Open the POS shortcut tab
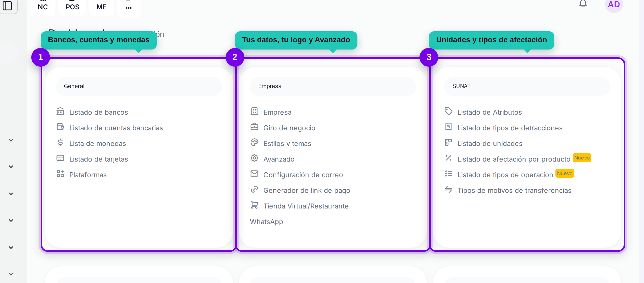The height and width of the screenshot is (283, 644). pos(72,7)
